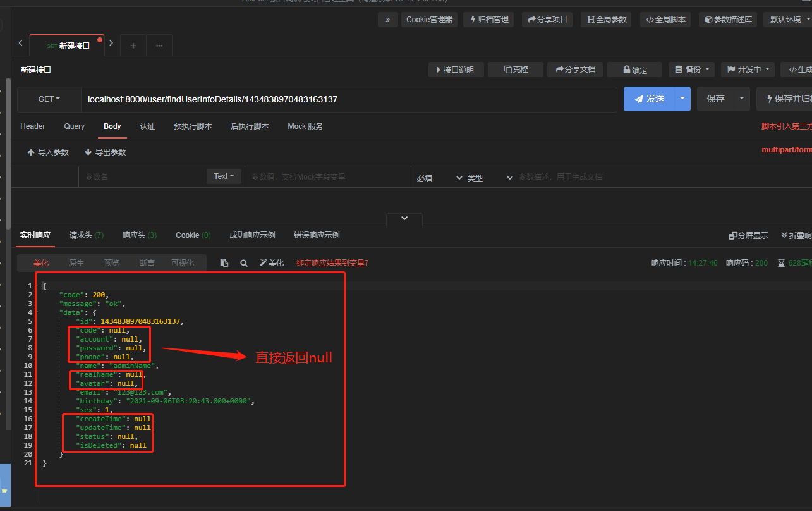Click the 克隆 clone button
Screen dimensions: 812x511
[x=516, y=70]
